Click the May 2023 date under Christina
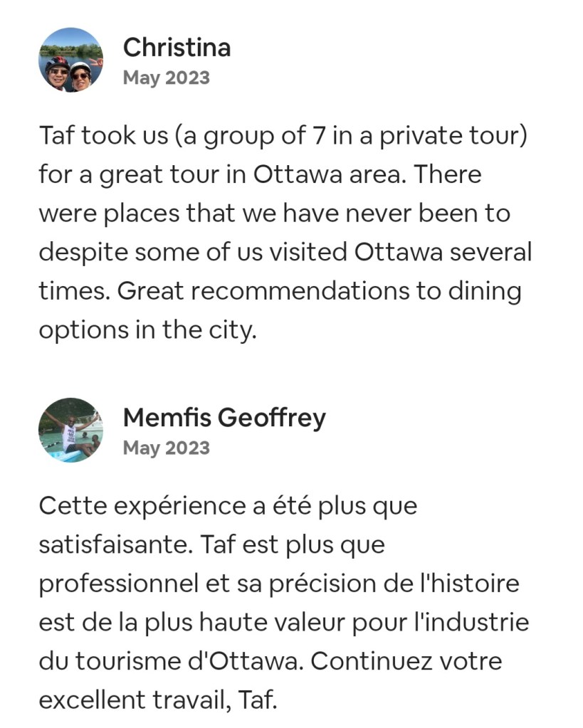583x728 pixels. point(166,78)
